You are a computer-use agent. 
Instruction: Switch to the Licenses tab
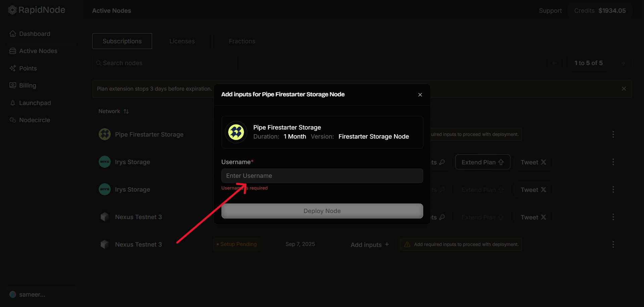pyautogui.click(x=182, y=41)
